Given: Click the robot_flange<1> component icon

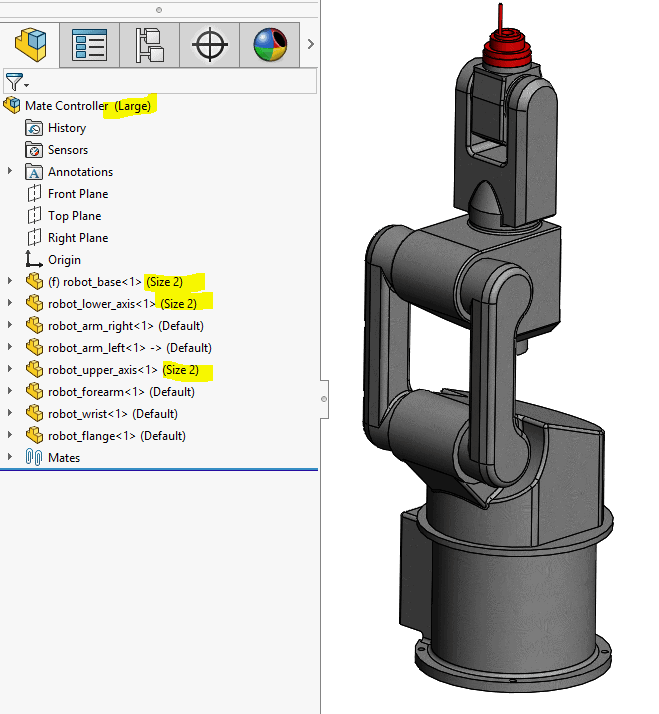Looking at the screenshot, I should click(x=34, y=436).
